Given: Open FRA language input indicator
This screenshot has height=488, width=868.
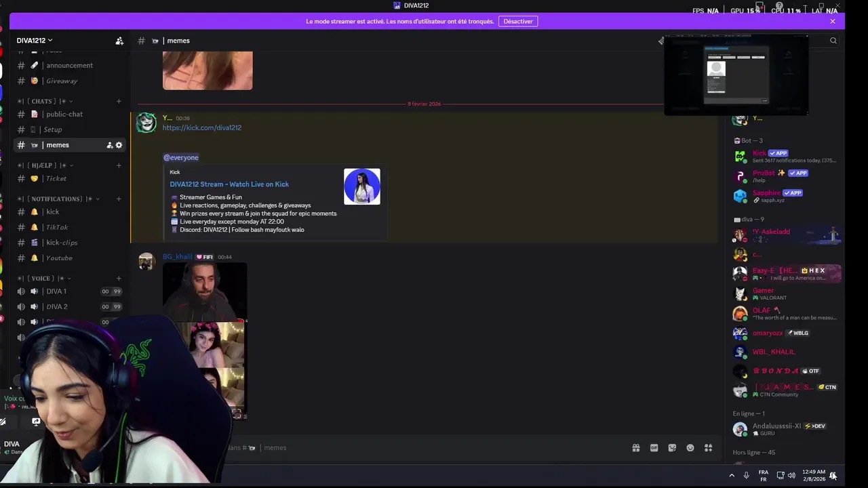Looking at the screenshot, I should click(764, 475).
